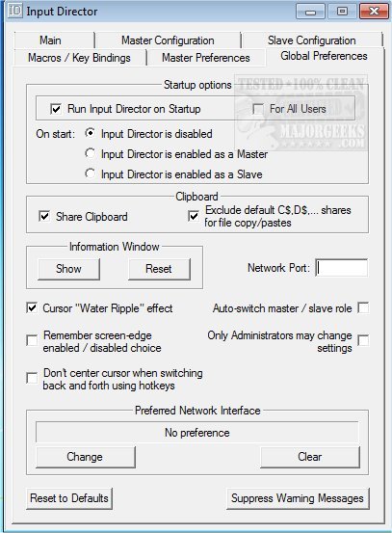Go to Macros / Key Bindings tab
Screen dimensions: 392x533
[79, 58]
